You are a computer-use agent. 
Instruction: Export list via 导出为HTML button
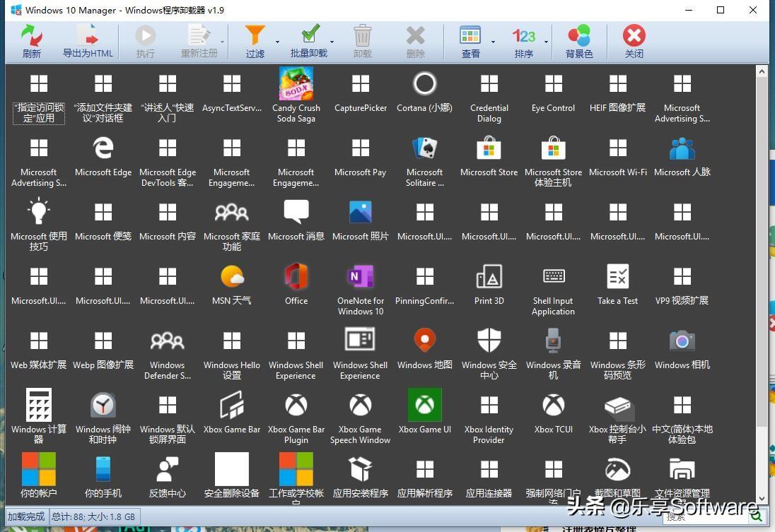tap(88, 42)
